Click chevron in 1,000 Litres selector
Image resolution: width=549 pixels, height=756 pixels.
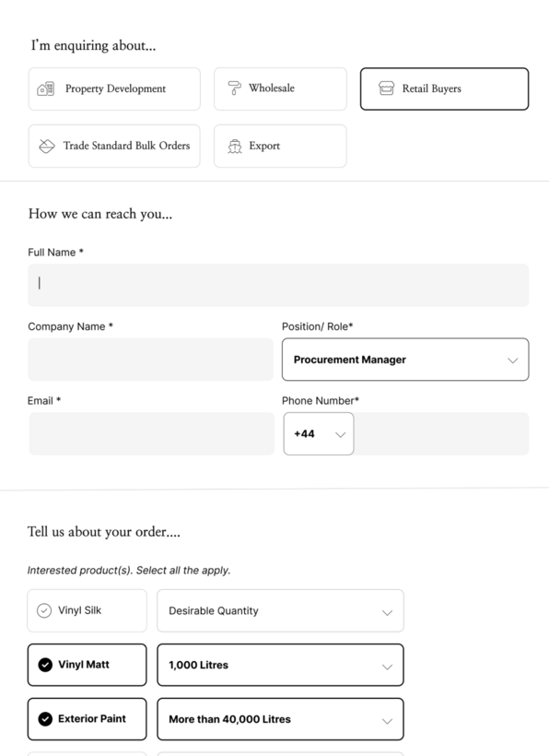[387, 667]
